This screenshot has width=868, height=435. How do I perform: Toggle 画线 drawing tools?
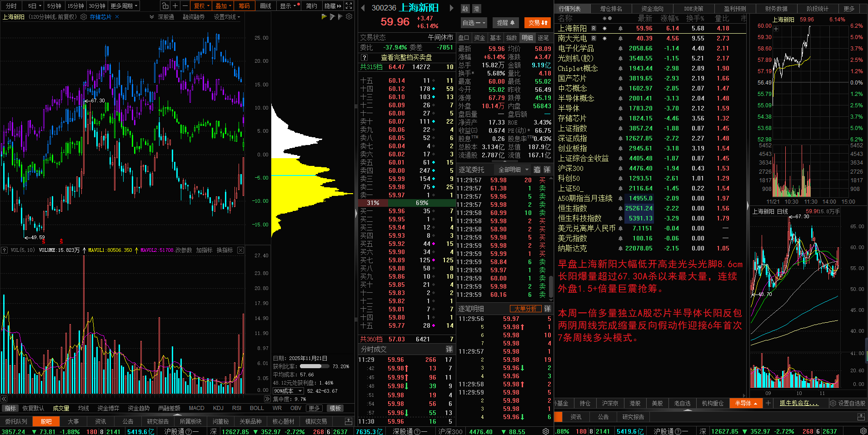click(x=266, y=6)
